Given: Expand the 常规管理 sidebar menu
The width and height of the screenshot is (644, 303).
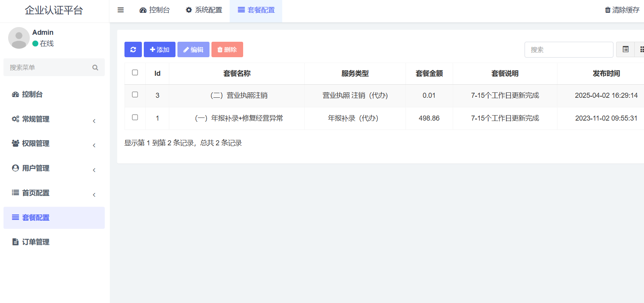Looking at the screenshot, I should (x=36, y=119).
